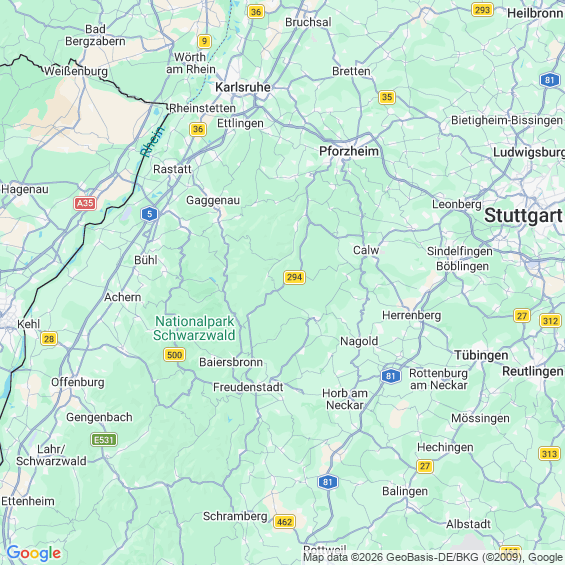Click the yellow 293 shield near Heilbronn

tap(482, 10)
